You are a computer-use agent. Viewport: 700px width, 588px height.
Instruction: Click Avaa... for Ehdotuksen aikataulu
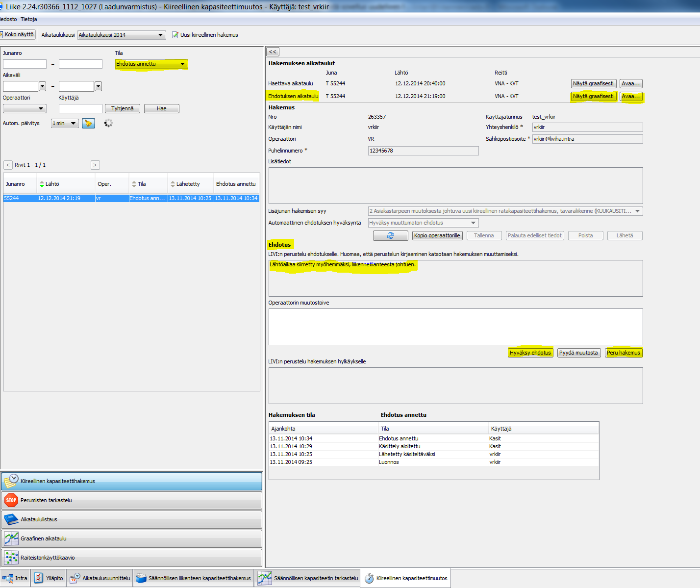pos(631,96)
